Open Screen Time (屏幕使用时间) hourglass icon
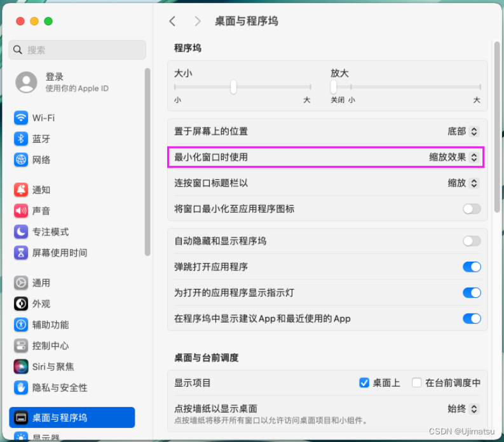This screenshot has height=442, width=504. click(x=21, y=253)
